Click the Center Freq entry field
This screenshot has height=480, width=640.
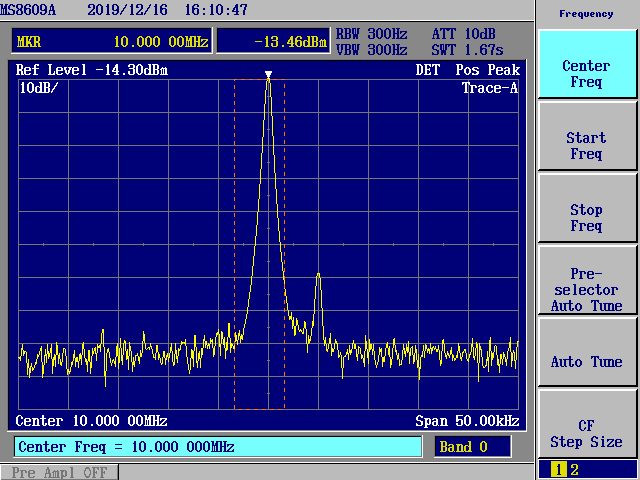point(218,447)
